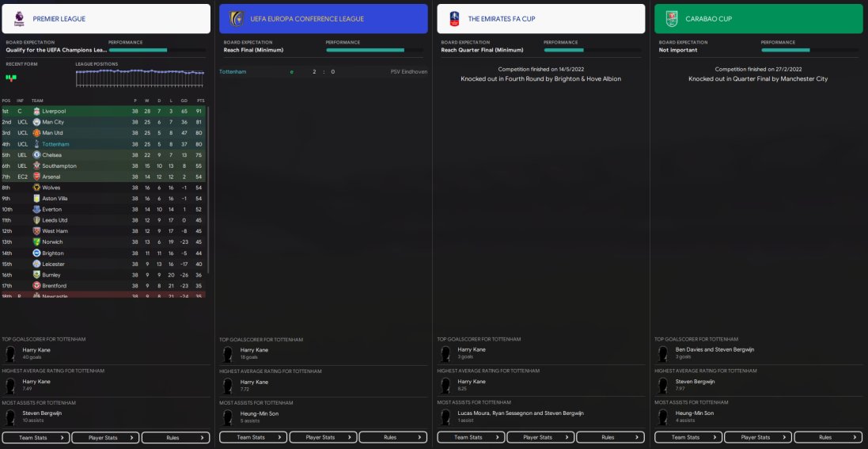Open Rules in the Carabao Cup panel

tap(828, 437)
